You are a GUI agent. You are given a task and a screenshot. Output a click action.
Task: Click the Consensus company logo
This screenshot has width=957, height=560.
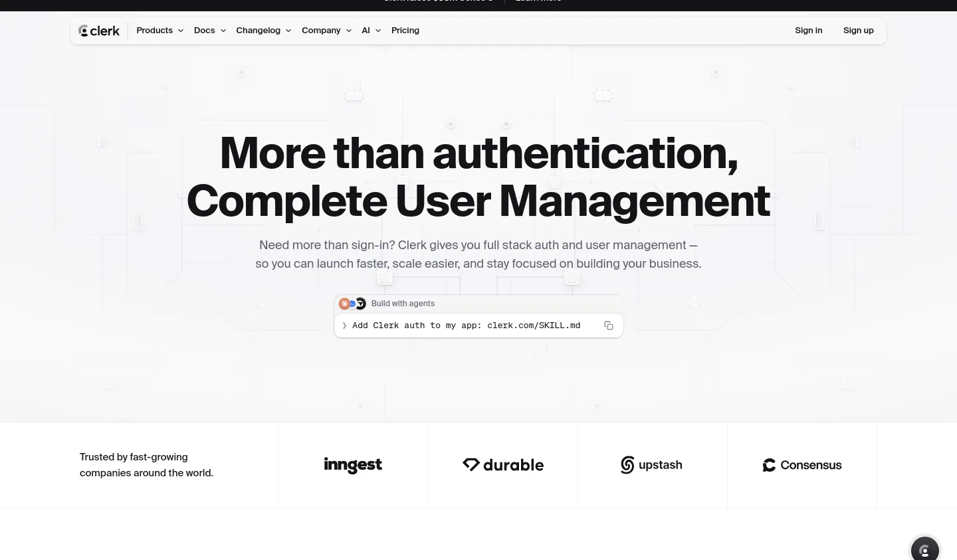pyautogui.click(x=802, y=465)
